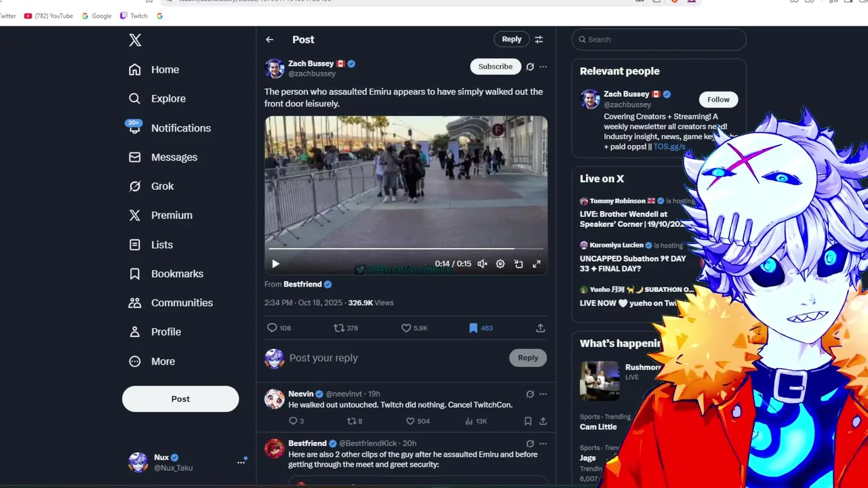Open Neevin's profile avatar
The width and height of the screenshot is (868, 488).
pyautogui.click(x=275, y=399)
